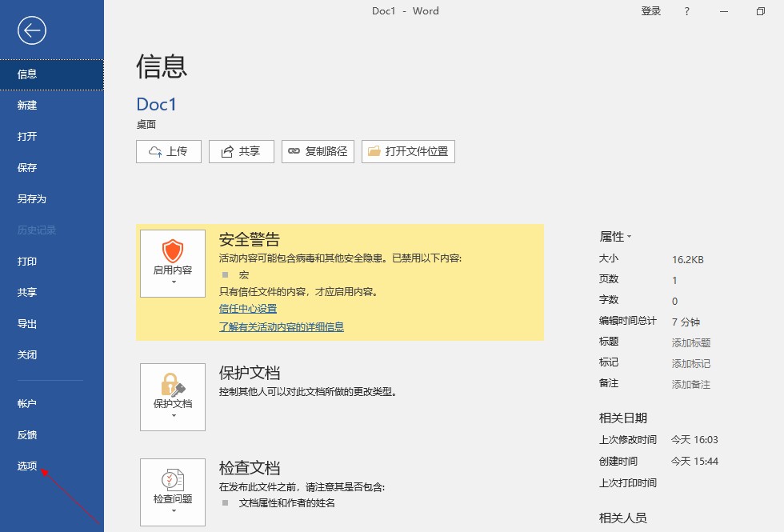Click the 7 分钟 editing time value
The width and height of the screenshot is (784, 532).
pos(686,322)
